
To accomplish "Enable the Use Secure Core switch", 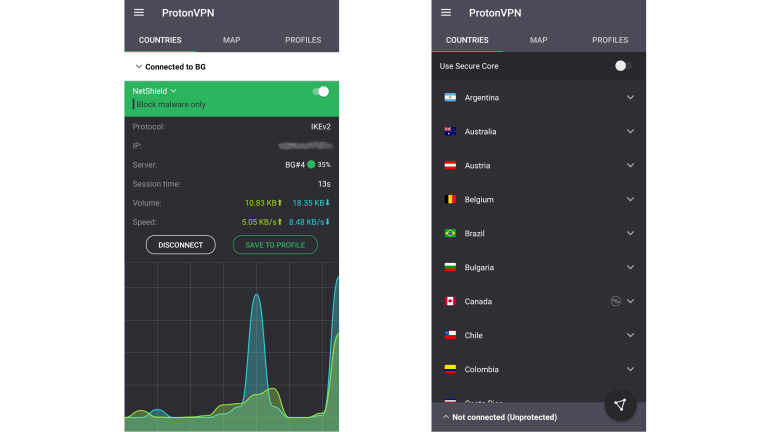I will [x=623, y=66].
